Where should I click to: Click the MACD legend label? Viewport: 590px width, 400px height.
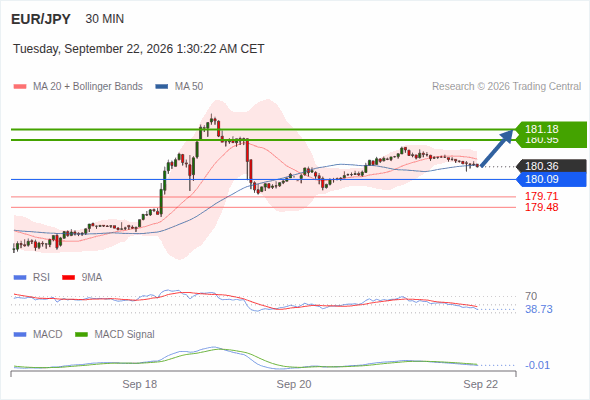[x=47, y=335]
